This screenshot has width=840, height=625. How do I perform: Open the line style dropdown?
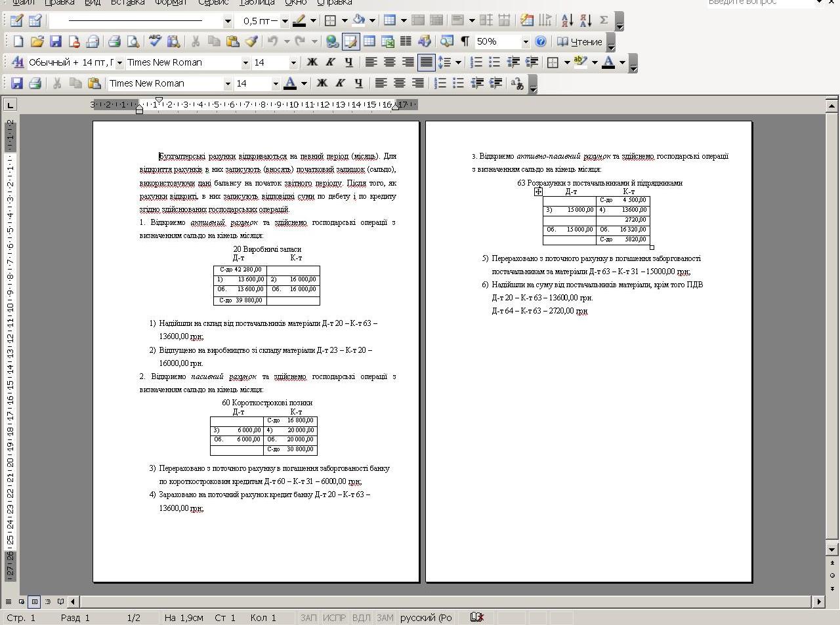(x=228, y=21)
